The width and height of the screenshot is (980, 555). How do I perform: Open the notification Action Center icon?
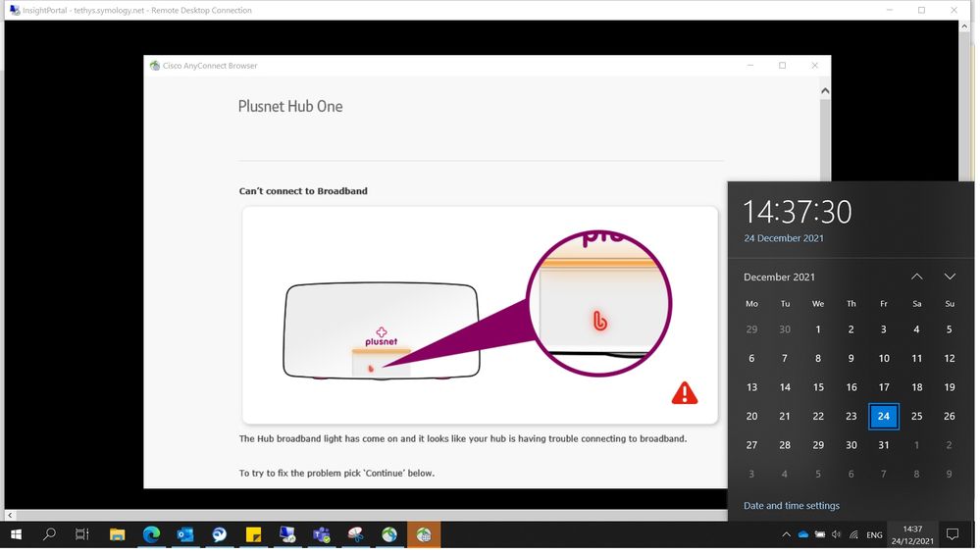pos(952,534)
